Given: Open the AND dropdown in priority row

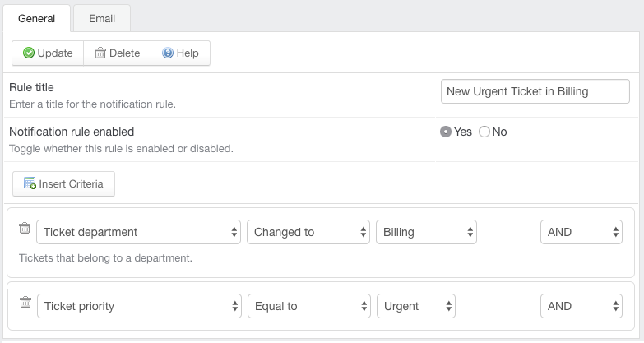Looking at the screenshot, I should point(581,306).
